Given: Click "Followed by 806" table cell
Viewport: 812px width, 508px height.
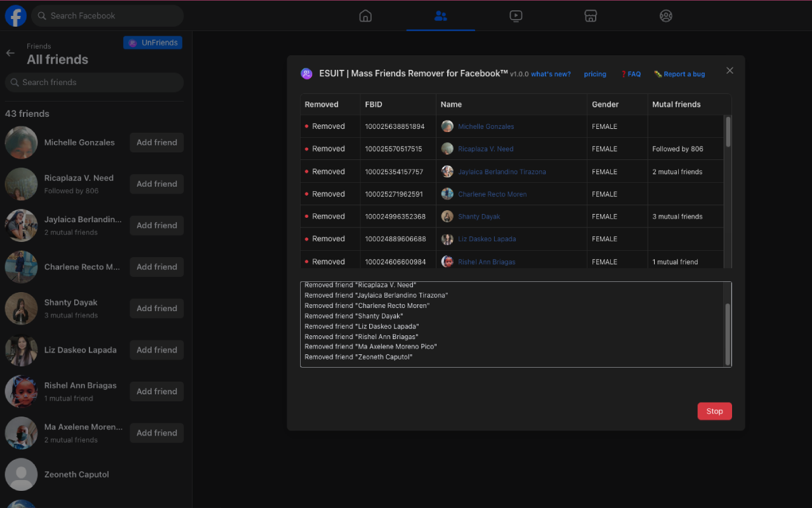Looking at the screenshot, I should (686, 149).
